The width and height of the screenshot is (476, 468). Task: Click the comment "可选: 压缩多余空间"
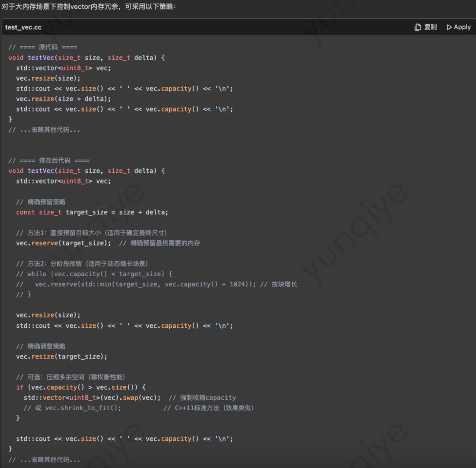(71, 377)
